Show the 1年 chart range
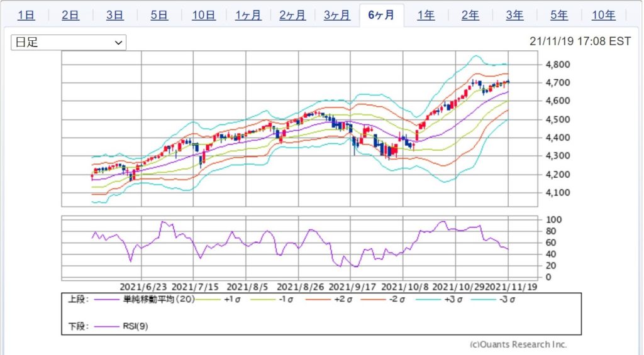 tap(426, 16)
